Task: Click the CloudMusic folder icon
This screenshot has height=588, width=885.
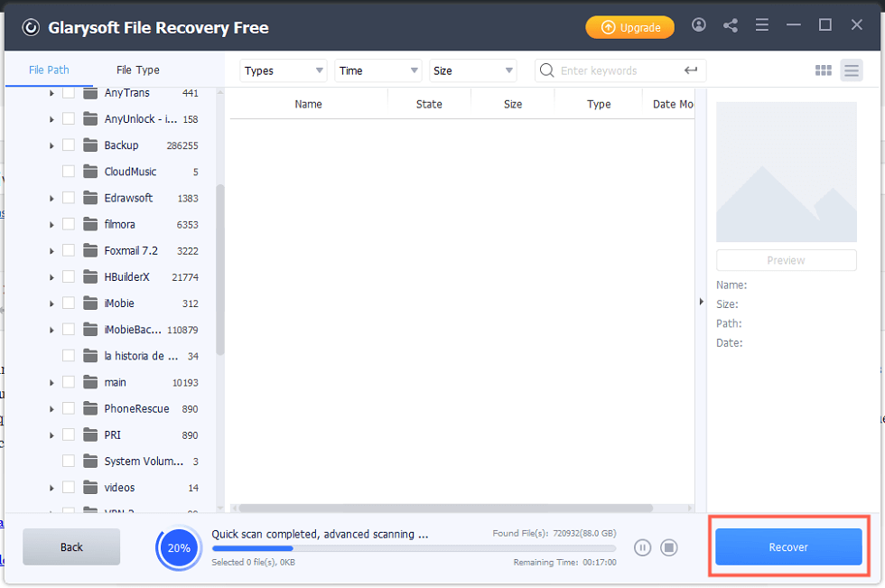Action: [x=90, y=172]
